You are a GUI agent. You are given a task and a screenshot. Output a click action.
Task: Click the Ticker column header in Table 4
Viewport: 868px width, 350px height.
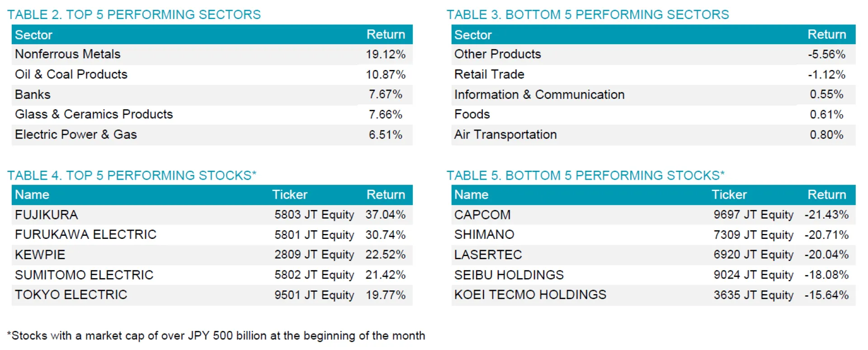290,195
